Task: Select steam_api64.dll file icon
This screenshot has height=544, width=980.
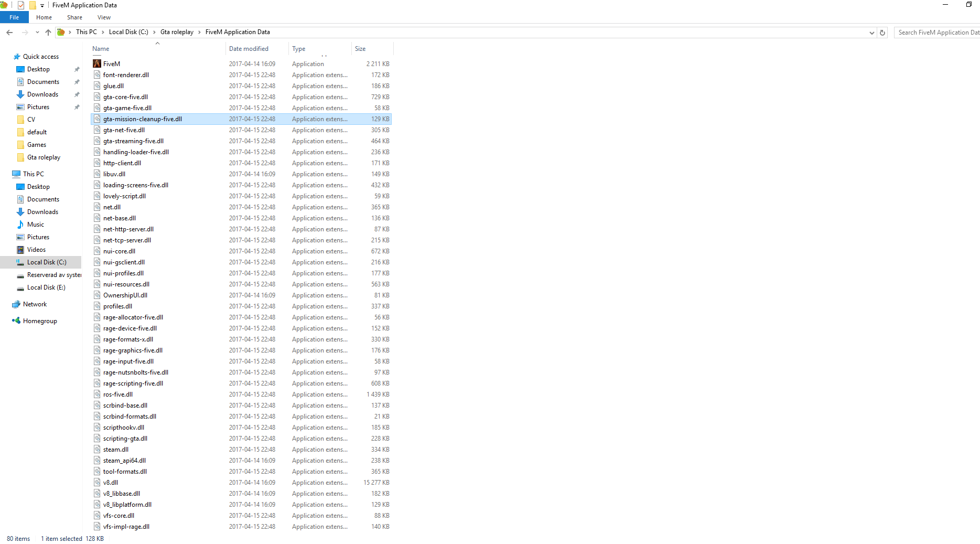Action: [97, 460]
